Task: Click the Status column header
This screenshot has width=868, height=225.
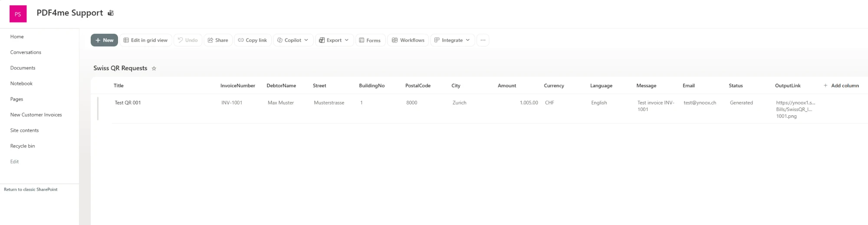Action: pyautogui.click(x=736, y=86)
